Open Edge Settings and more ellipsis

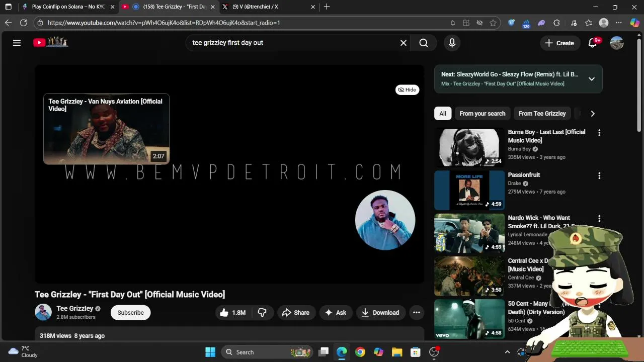coord(619,23)
